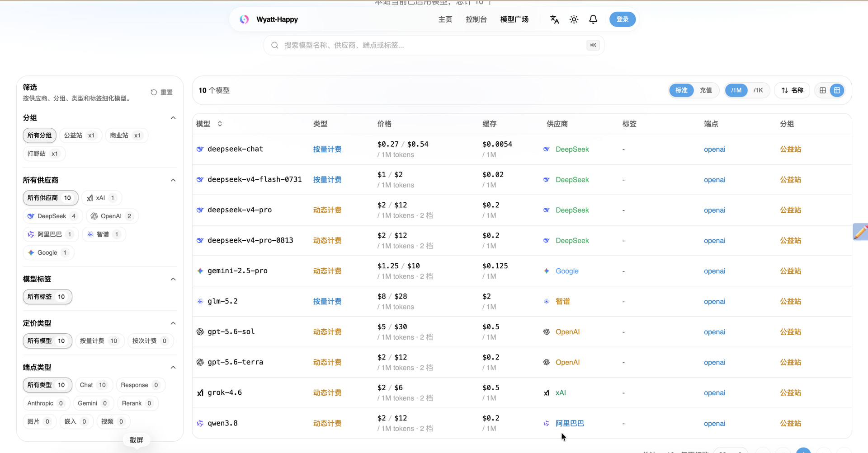Collapse the 分组 filter section
This screenshot has height=453, width=868.
(173, 118)
